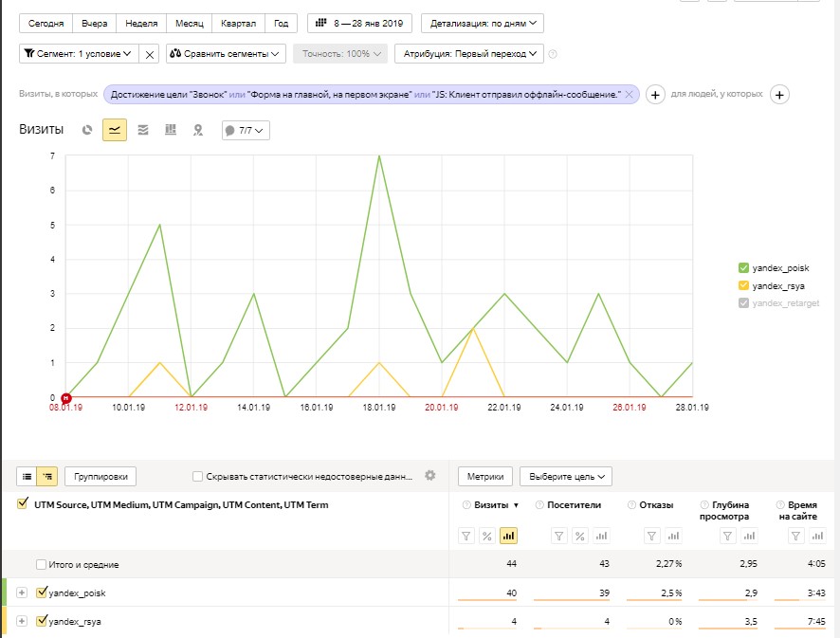Click the Метрики button
Viewport: 840px width, 638px height.
point(484,476)
